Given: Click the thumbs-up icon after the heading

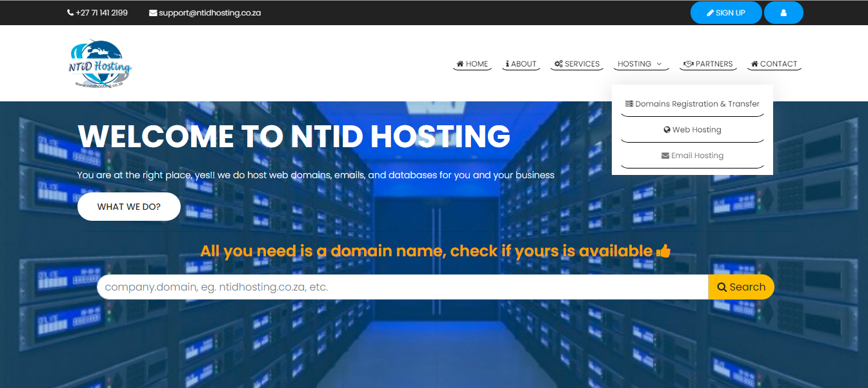Looking at the screenshot, I should [x=663, y=251].
